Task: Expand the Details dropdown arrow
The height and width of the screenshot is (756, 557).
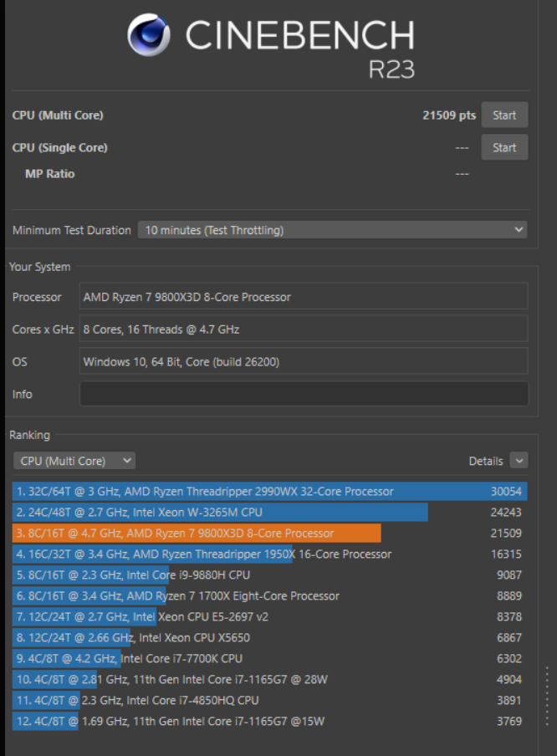Action: (519, 461)
